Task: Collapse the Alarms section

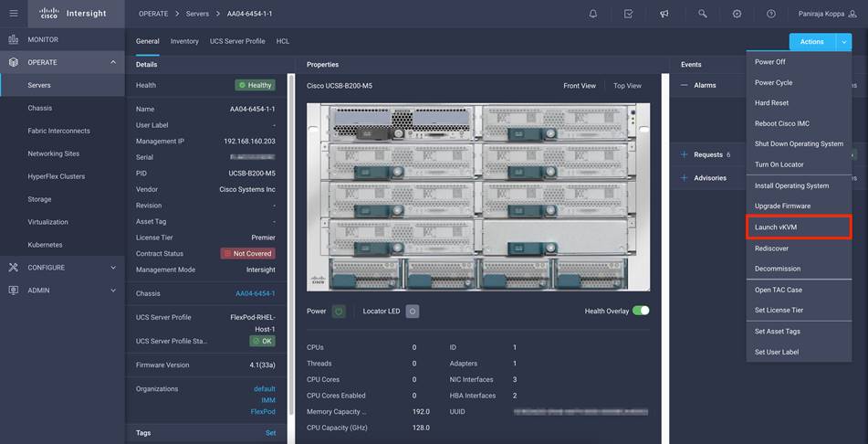Action: click(685, 85)
